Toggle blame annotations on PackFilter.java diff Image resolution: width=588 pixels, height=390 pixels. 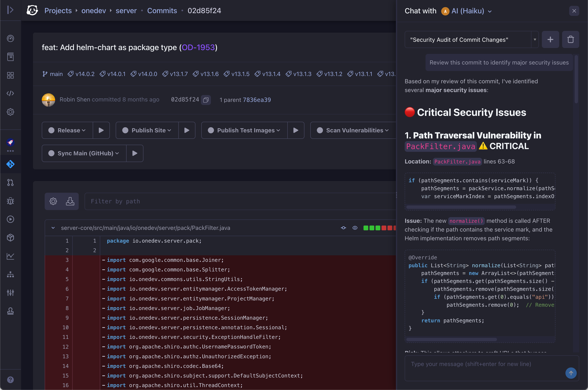coord(343,228)
